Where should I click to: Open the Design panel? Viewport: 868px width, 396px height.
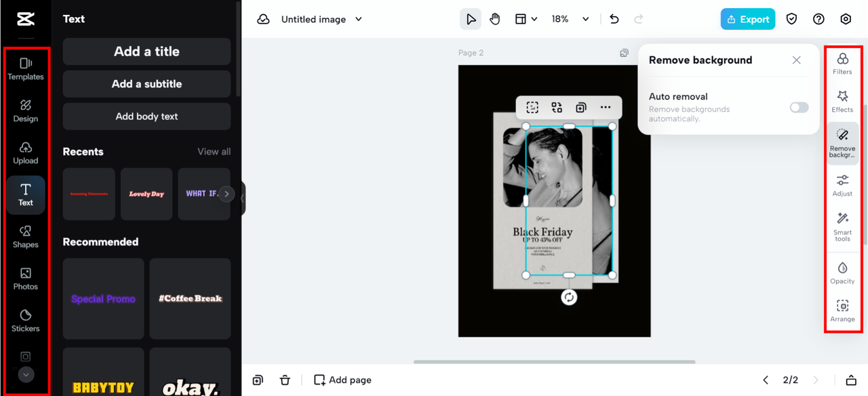[x=26, y=111]
